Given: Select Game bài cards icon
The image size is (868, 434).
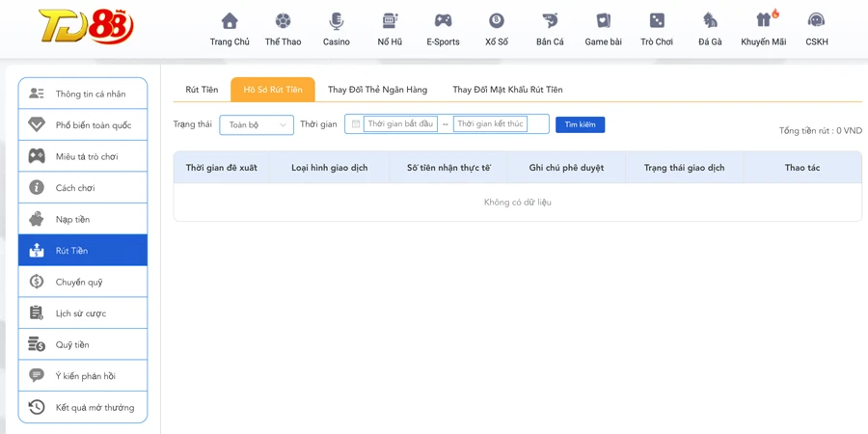Looking at the screenshot, I should click(604, 21).
